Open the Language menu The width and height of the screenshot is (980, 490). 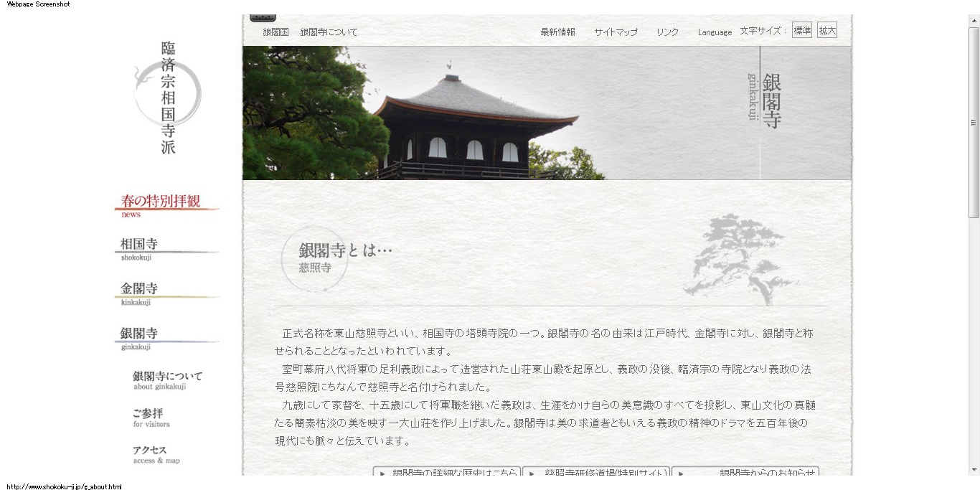tap(715, 32)
